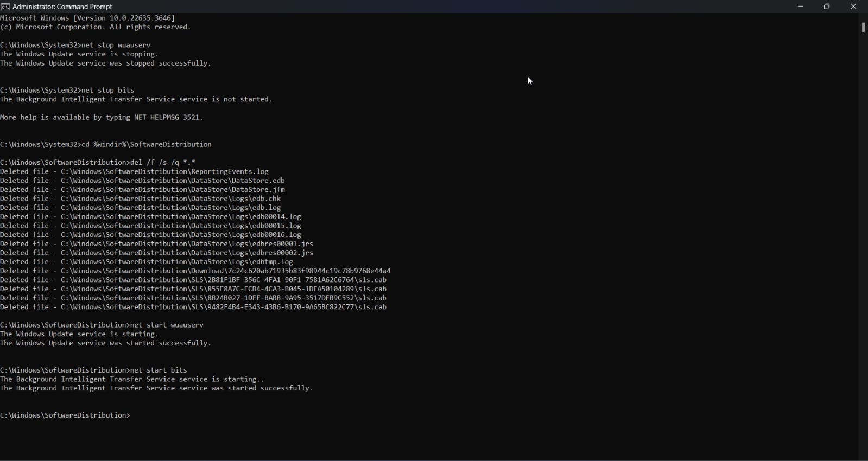Image resolution: width=868 pixels, height=461 pixels.
Task: Click 'The Windows Update service is stopping.'
Action: [x=79, y=54]
